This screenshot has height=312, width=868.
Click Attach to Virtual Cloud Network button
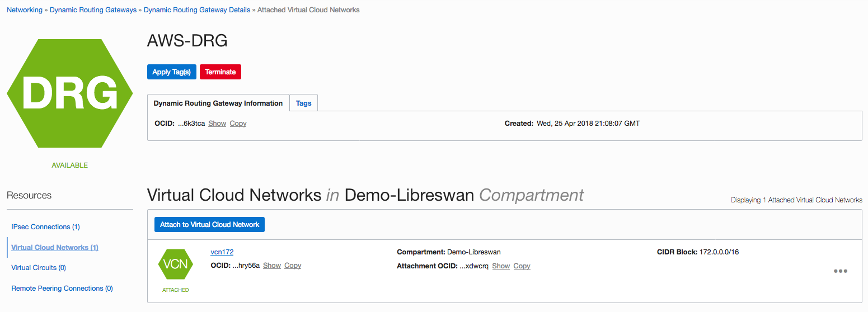(209, 224)
